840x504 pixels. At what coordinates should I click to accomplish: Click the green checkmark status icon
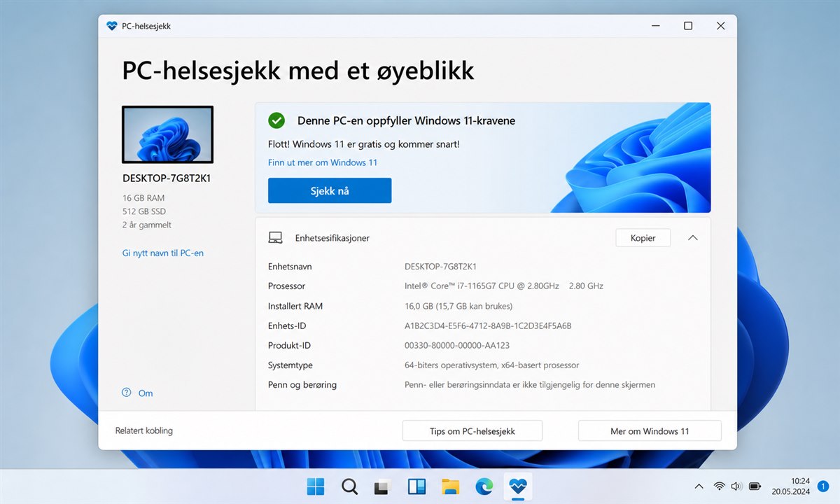276,120
